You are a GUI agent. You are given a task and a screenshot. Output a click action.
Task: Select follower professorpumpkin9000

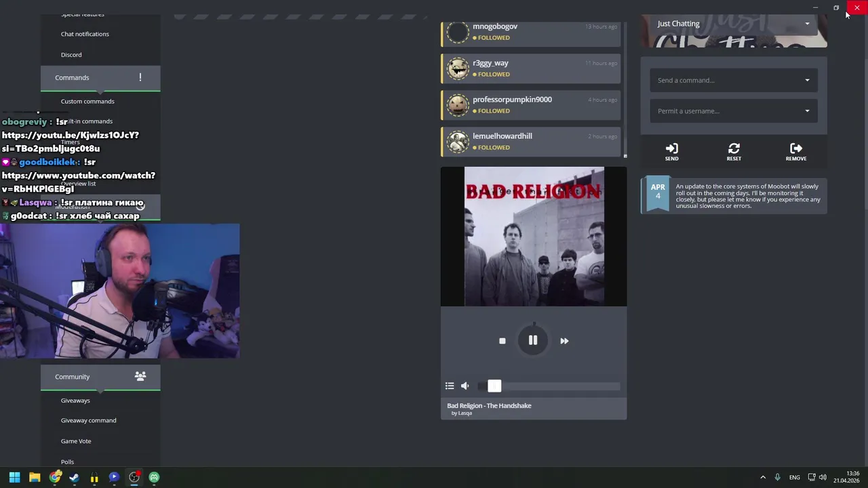pos(531,105)
